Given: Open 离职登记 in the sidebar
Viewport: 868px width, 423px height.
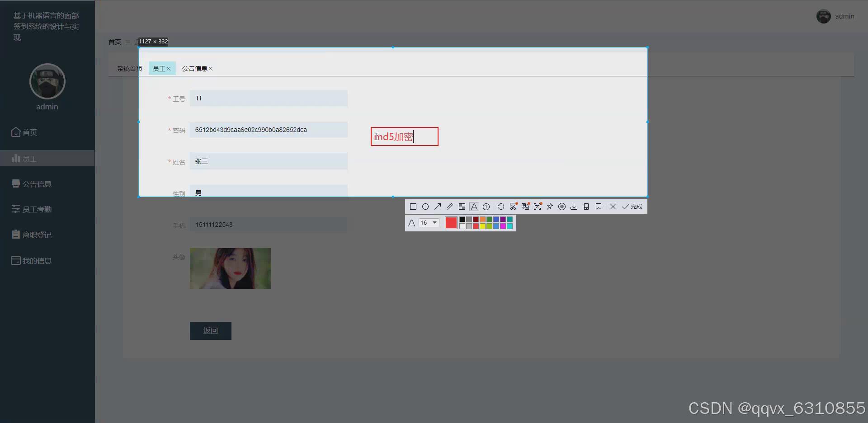Looking at the screenshot, I should click(47, 235).
